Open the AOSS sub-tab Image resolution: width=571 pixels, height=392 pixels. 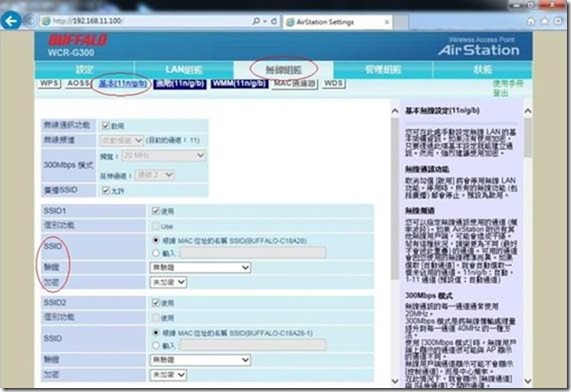(x=78, y=83)
